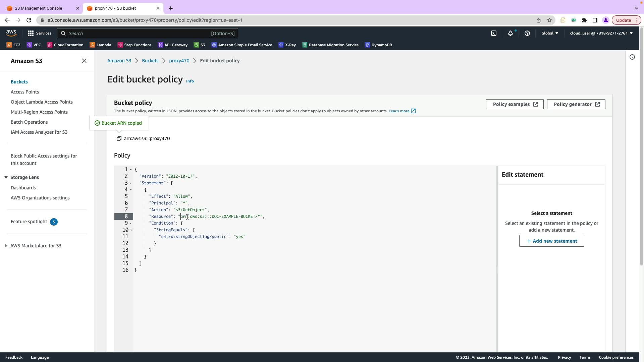Open Lambda shortcut in favorites bar
Screen dimensions: 644x362
point(100,45)
